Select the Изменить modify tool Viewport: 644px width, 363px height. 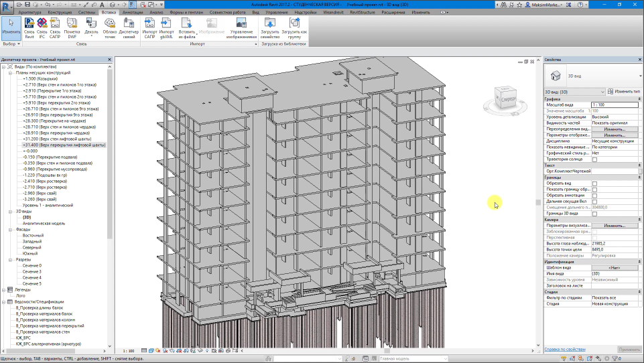pos(11,27)
